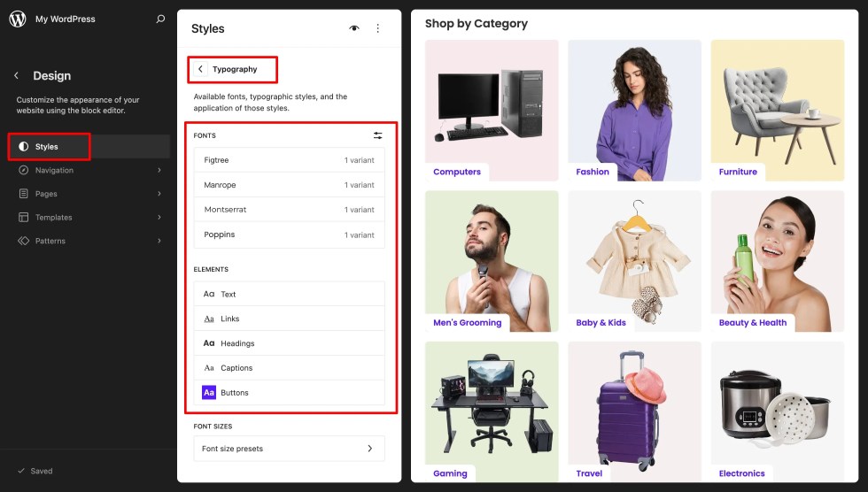868x492 pixels.
Task: Click the Saved status indicator
Action: coord(35,471)
